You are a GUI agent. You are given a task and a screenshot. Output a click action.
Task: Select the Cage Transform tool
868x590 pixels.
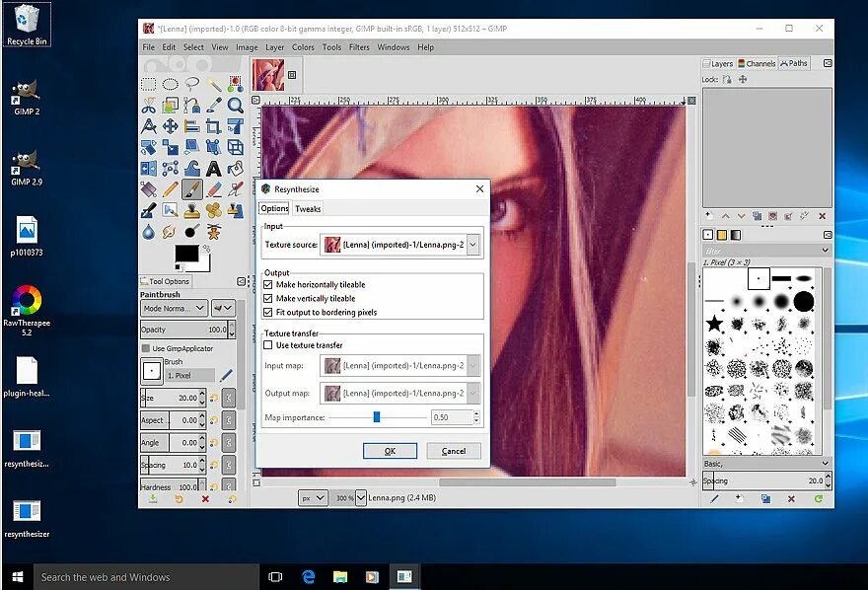coord(170,169)
